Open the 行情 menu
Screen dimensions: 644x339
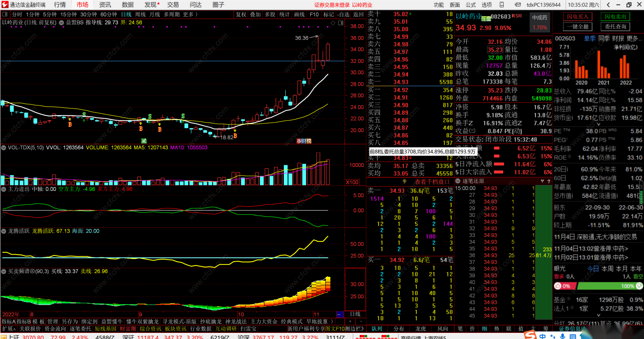[60, 5]
